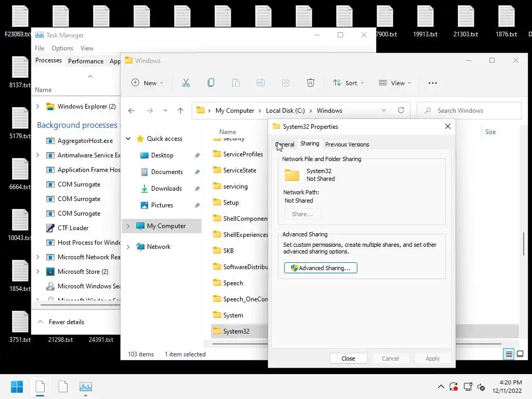532x399 pixels.
Task: Show hidden system tray icons
Action: pos(441,387)
